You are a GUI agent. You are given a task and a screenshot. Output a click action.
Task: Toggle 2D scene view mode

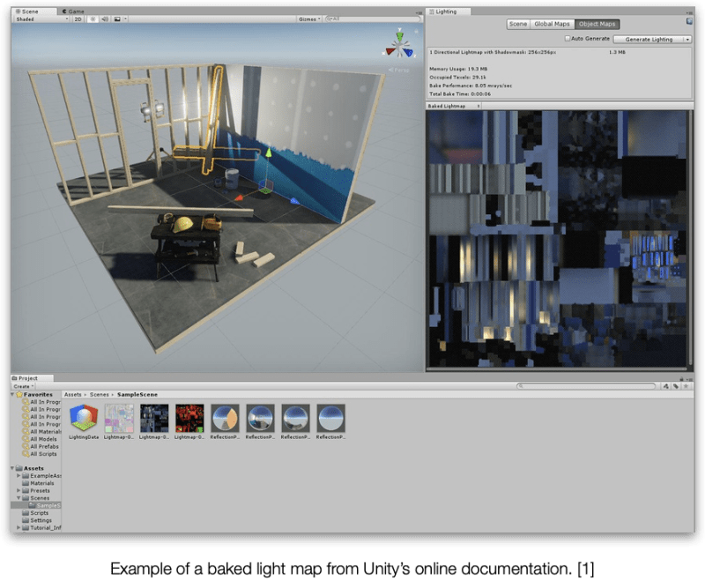pyautogui.click(x=78, y=19)
